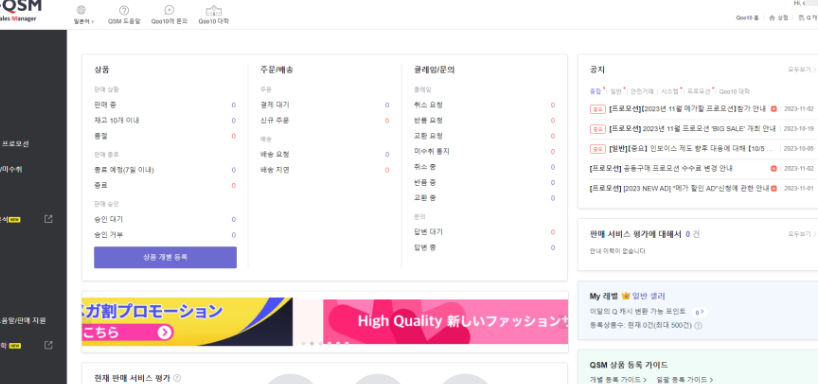Open the language selector globe icon
The image size is (818, 384).
coord(81,10)
